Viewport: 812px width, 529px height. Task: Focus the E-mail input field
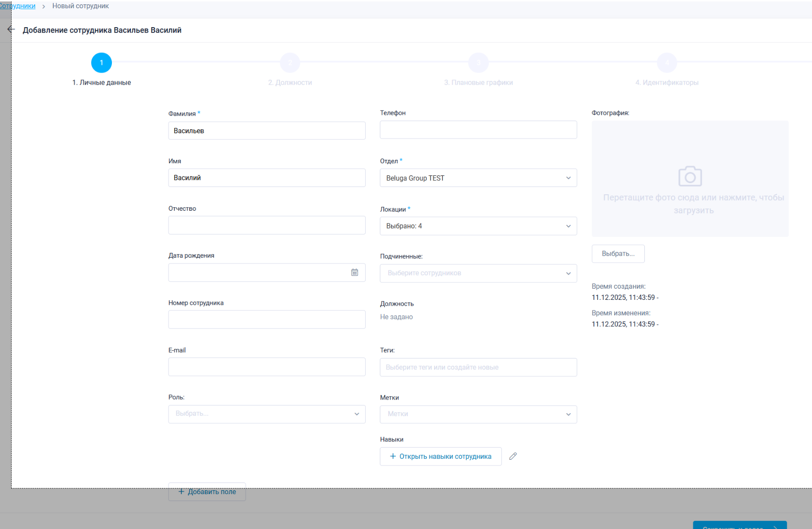pos(266,367)
